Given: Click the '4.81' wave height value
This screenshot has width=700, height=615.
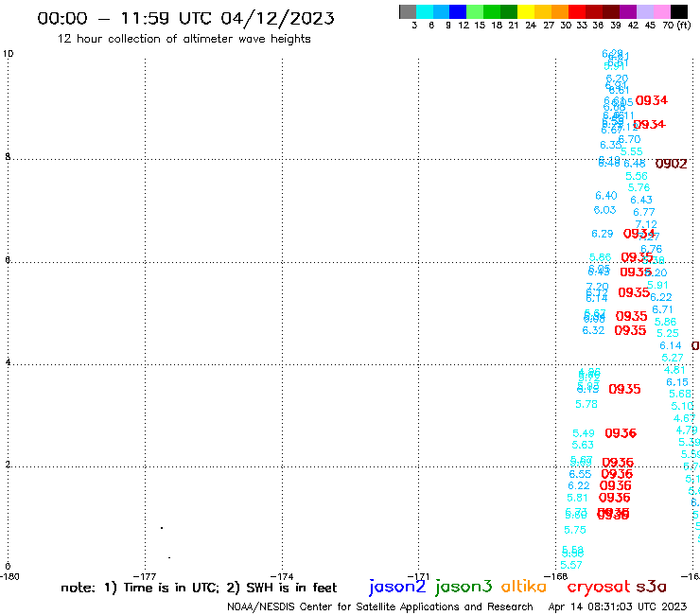Looking at the screenshot, I should [x=674, y=370].
